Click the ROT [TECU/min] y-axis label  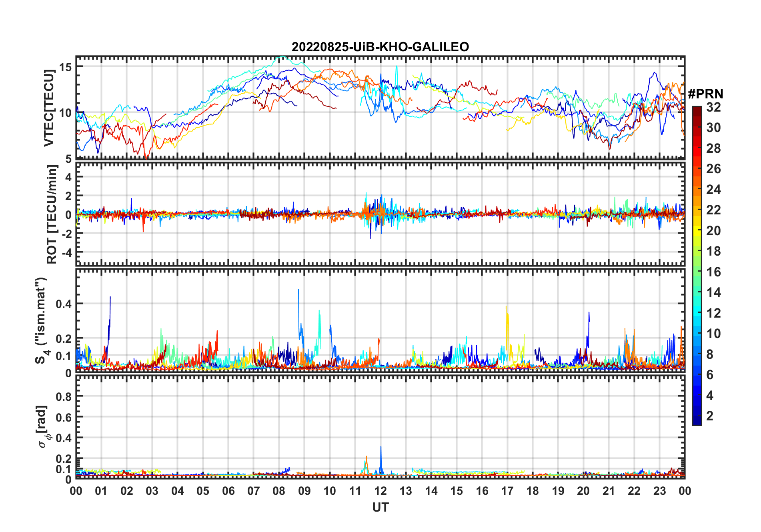[52, 214]
